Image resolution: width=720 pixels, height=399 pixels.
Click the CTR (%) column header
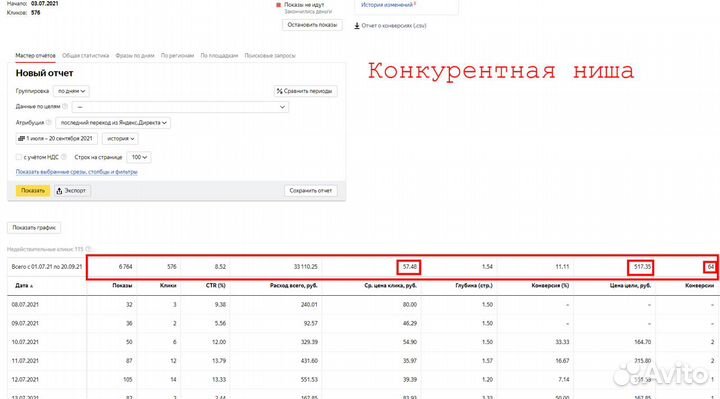216,286
